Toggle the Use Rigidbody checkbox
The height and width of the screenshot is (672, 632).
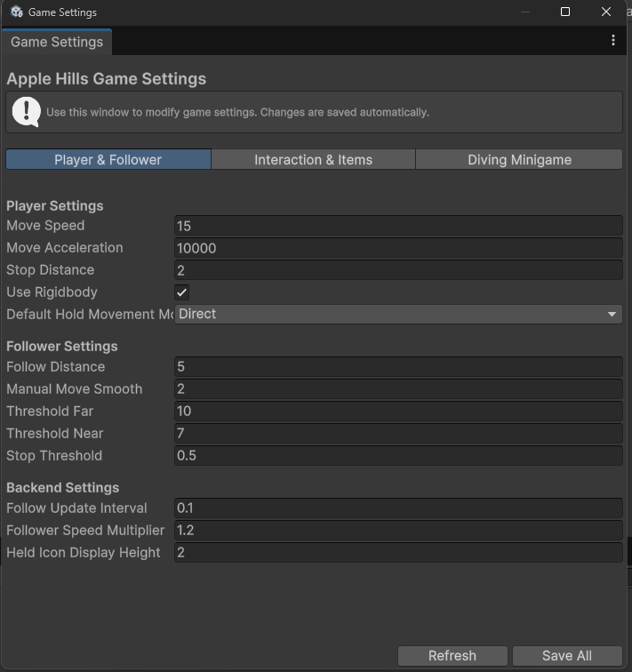click(182, 292)
